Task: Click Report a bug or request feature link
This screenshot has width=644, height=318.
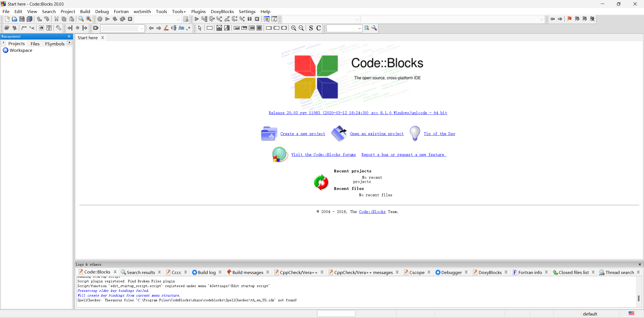Action: [x=404, y=155]
